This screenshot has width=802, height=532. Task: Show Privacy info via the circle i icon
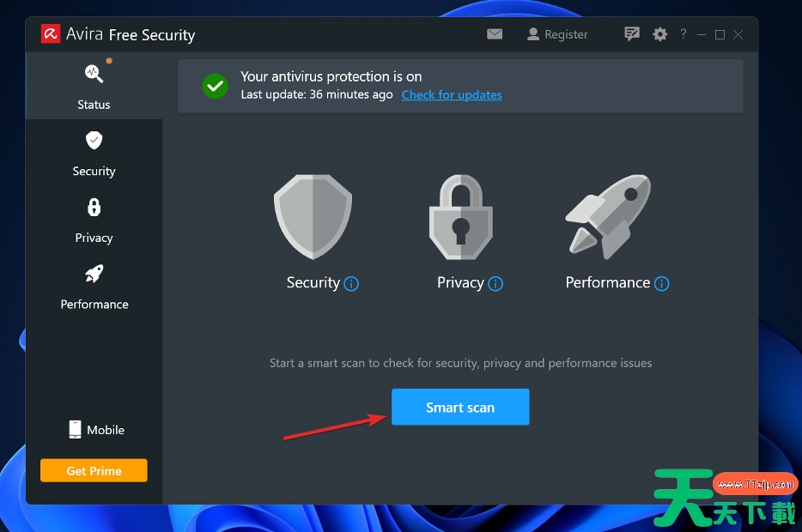coord(495,284)
